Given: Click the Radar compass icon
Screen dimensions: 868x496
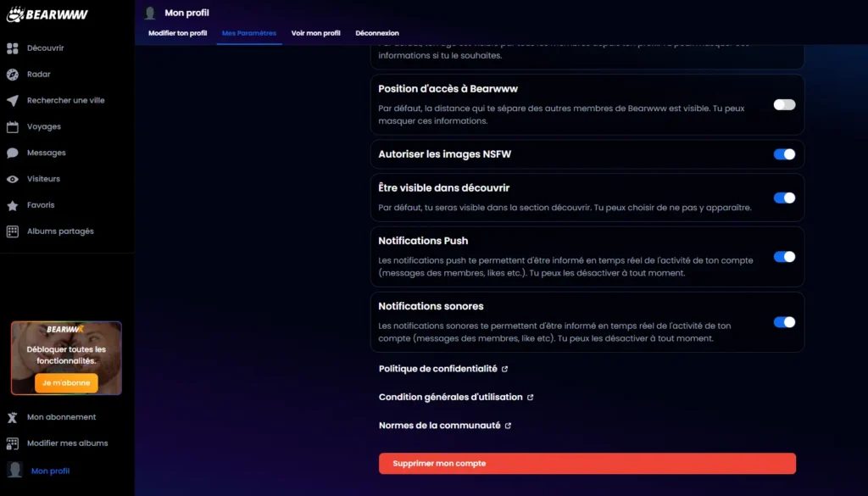Looking at the screenshot, I should click(13, 75).
